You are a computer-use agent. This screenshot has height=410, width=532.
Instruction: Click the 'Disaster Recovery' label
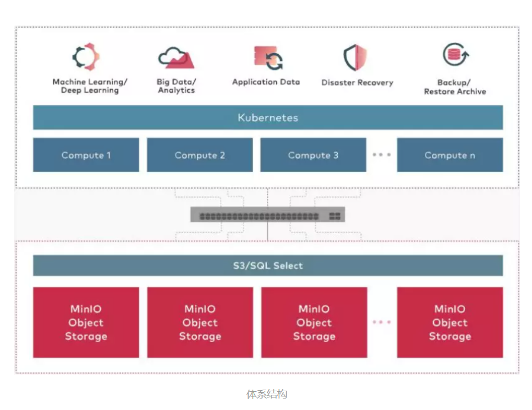pos(357,83)
